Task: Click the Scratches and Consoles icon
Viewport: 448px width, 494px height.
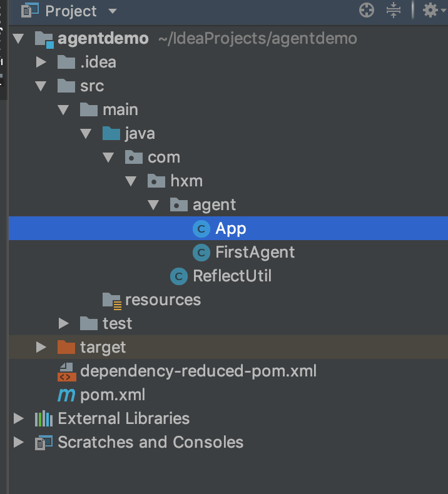Action: pos(43,442)
